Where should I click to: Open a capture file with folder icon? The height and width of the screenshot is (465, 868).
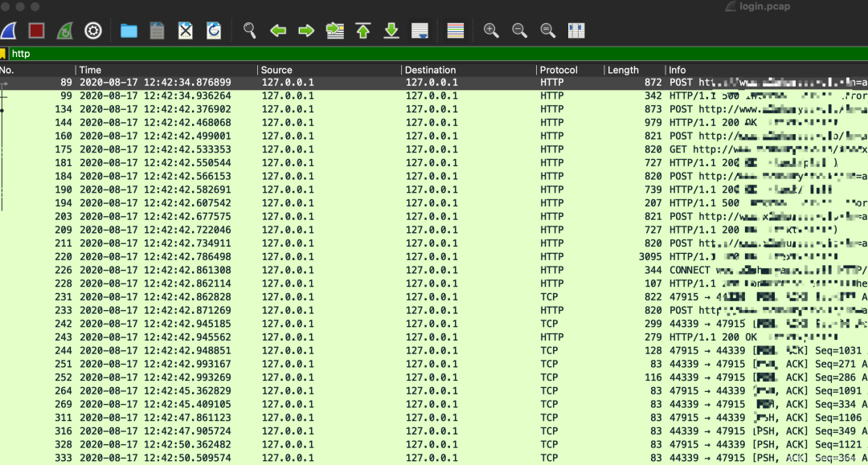129,31
